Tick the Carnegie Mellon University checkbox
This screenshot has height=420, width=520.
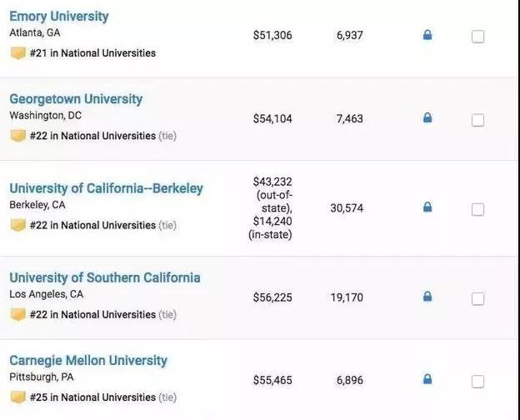point(477,381)
